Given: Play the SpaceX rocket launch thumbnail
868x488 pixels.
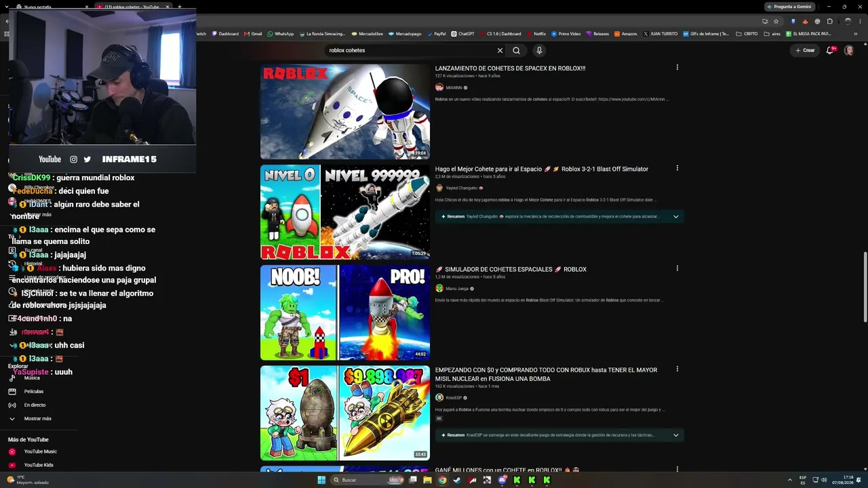Looking at the screenshot, I should coord(345,112).
